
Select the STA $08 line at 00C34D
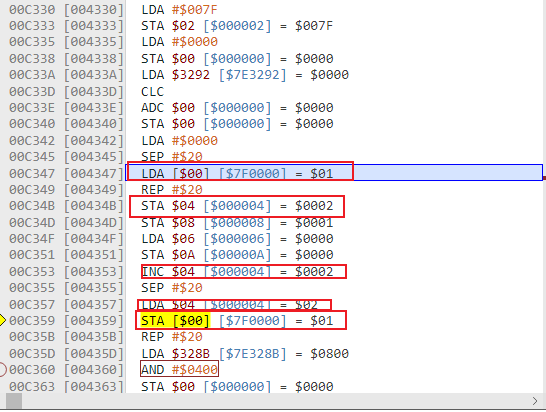[x=237, y=222]
